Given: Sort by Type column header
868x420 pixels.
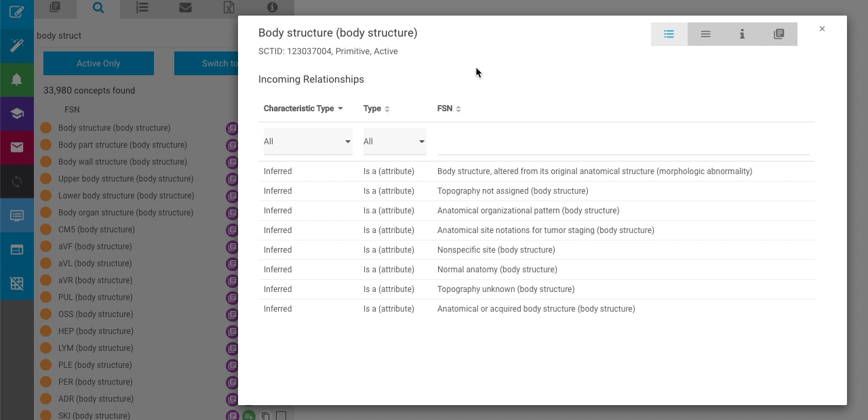Looking at the screenshot, I should tap(376, 108).
